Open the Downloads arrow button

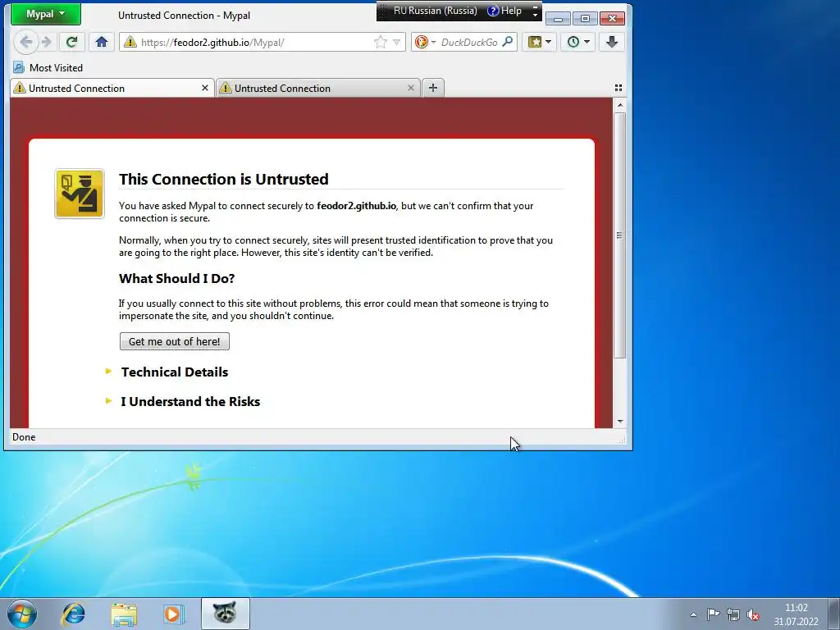click(612, 42)
